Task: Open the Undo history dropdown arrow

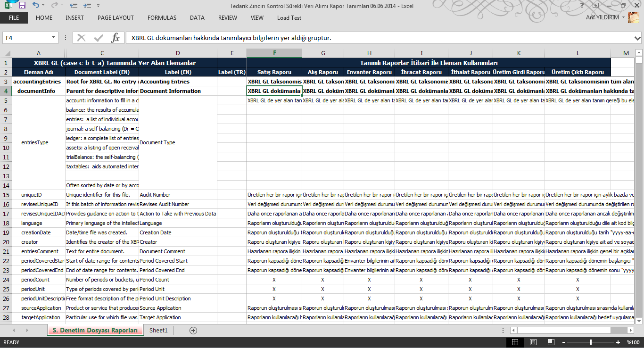Action: click(x=44, y=5)
